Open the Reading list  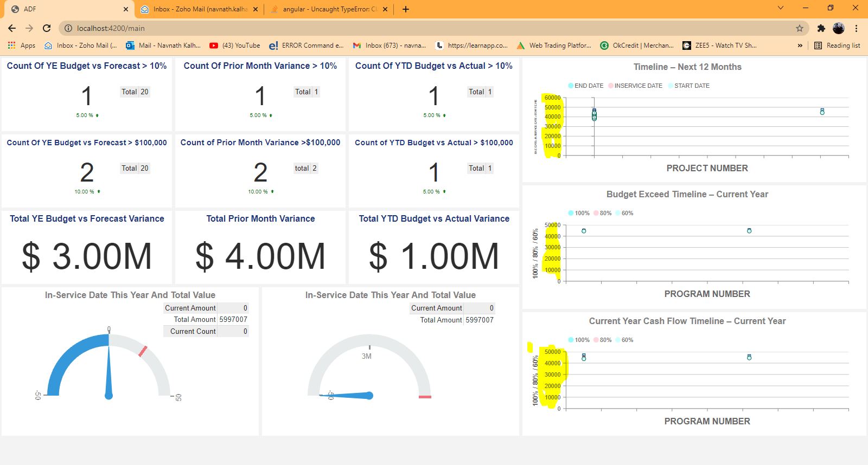[x=837, y=46]
